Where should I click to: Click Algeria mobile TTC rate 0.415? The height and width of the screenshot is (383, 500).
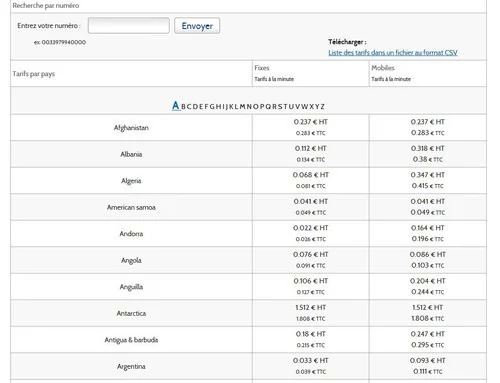[428, 186]
